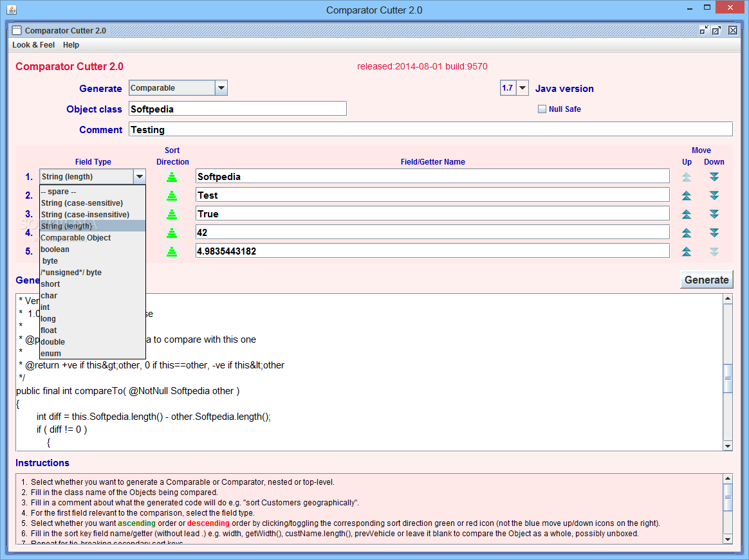Screen dimensions: 749x560
Task: Toggle sort direction icon for Test row
Action: coord(172,195)
